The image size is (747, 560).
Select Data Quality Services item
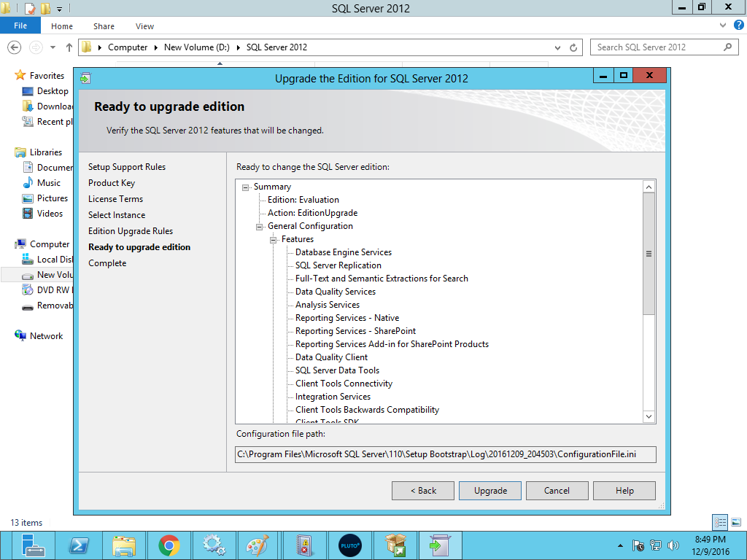pyautogui.click(x=336, y=292)
